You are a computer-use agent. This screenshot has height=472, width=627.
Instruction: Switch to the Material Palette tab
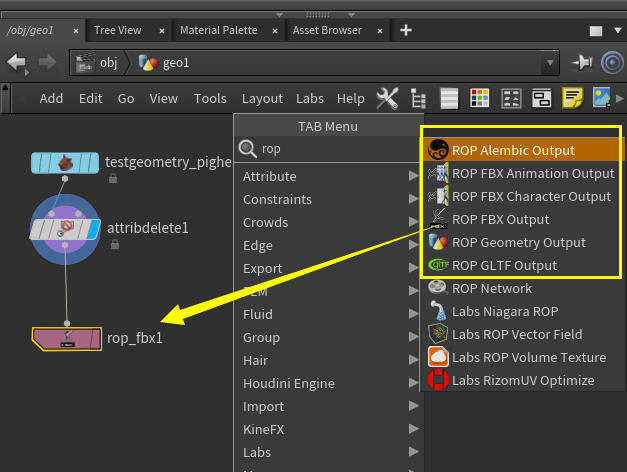tap(219, 30)
